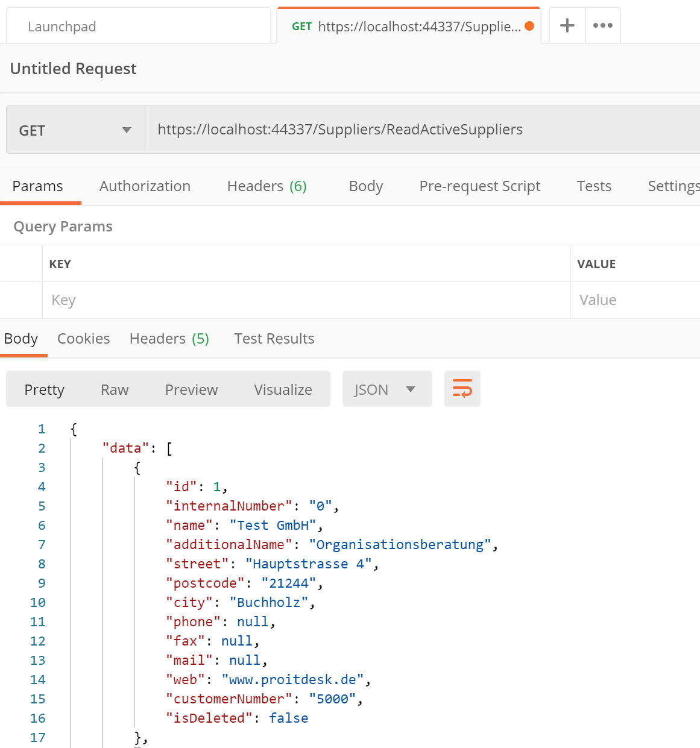This screenshot has height=748, width=700.
Task: Open the tab options ellipsis menu
Action: (602, 25)
